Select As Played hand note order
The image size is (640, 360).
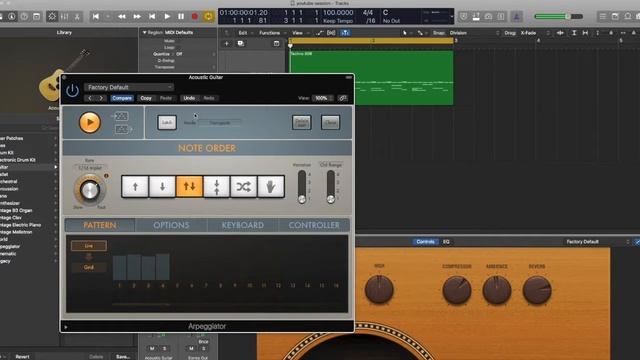(271, 187)
